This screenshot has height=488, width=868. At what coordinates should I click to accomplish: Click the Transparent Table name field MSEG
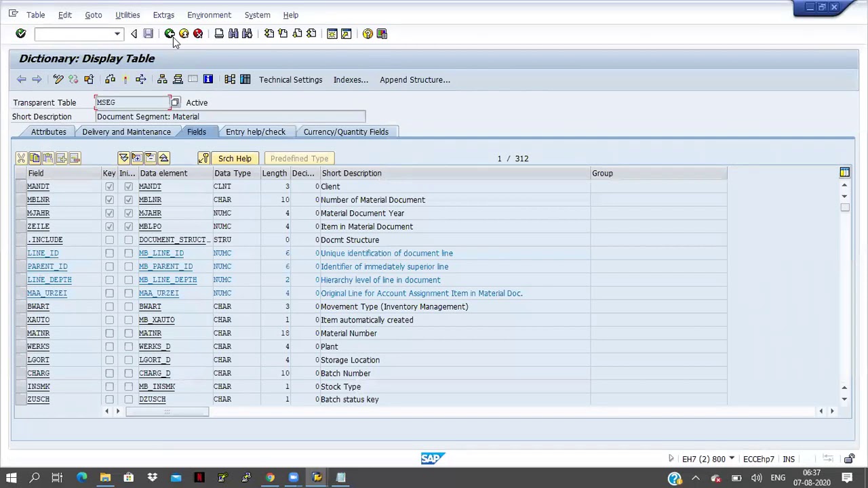coord(132,102)
